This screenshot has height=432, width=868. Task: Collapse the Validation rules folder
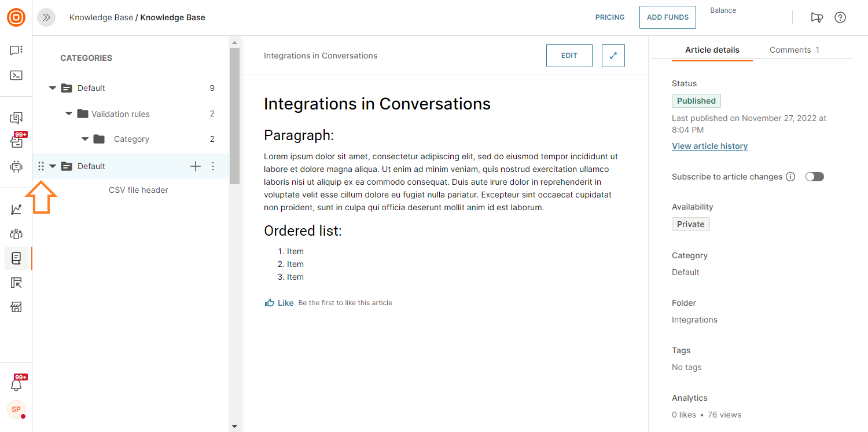(69, 114)
